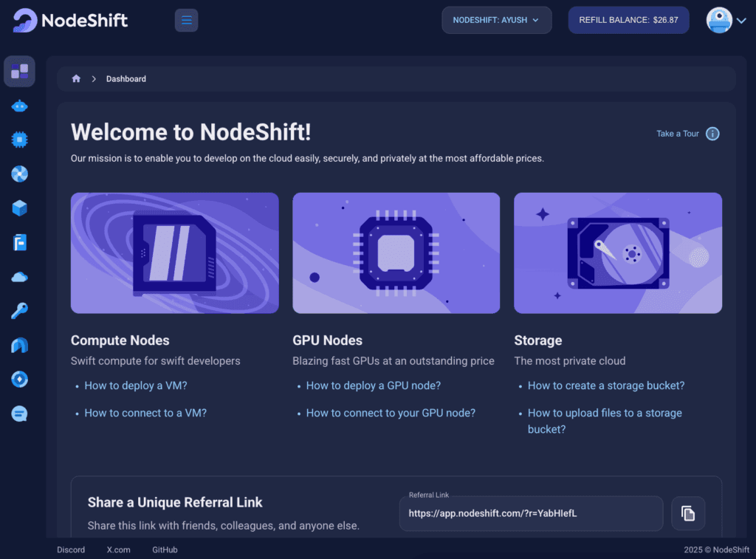Open 'How to create a storage bucket?' link
This screenshot has height=559, width=756.
[606, 385]
